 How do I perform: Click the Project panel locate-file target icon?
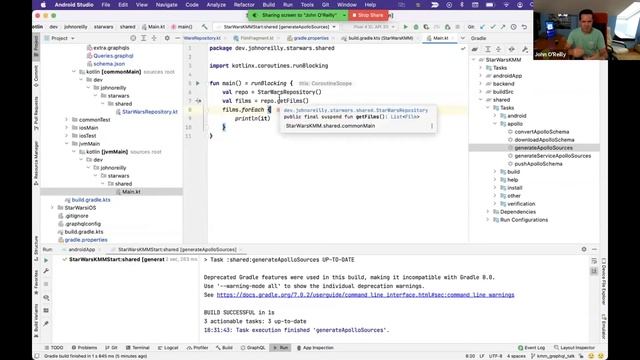[x=133, y=38]
